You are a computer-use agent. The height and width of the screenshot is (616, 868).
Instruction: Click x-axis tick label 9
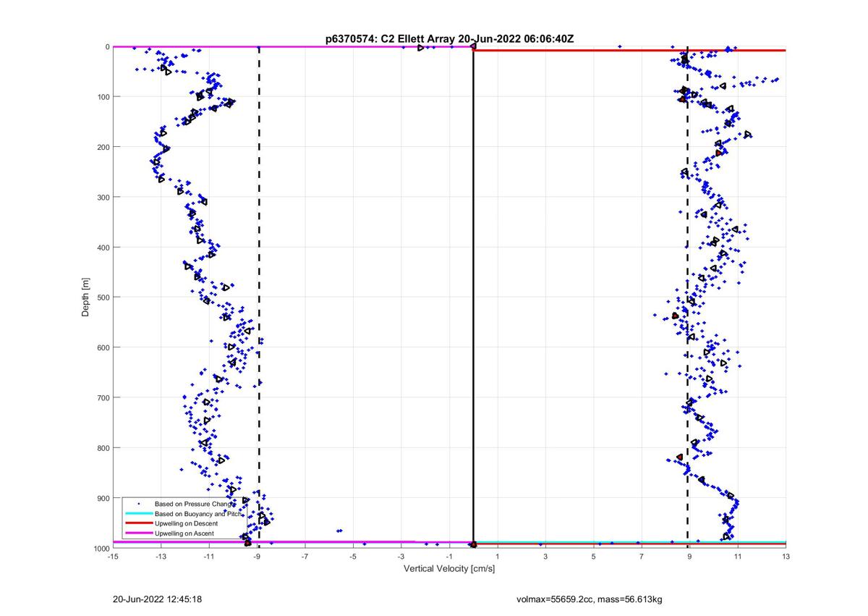[x=689, y=557]
